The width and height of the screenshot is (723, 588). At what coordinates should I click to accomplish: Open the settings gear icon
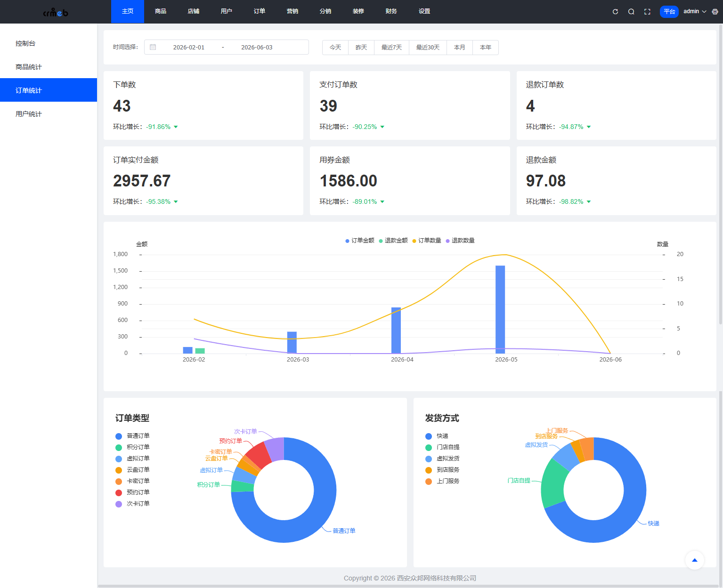click(x=715, y=12)
